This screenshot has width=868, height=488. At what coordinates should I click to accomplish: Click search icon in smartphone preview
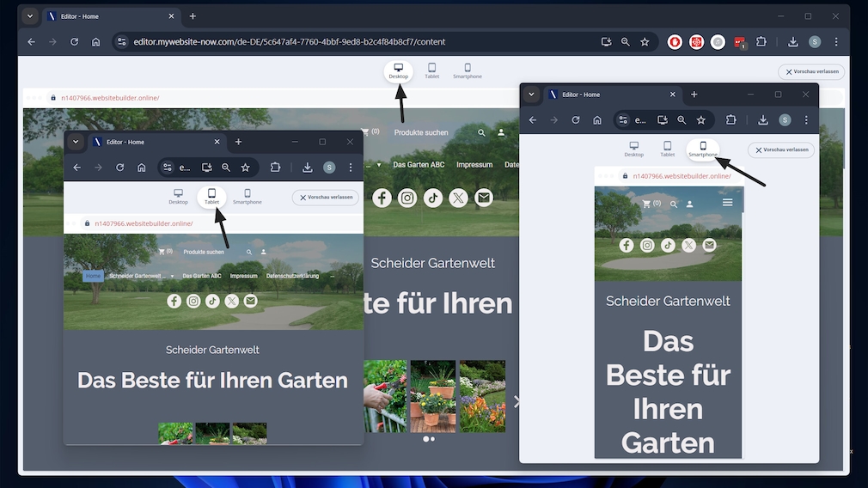[x=674, y=204]
